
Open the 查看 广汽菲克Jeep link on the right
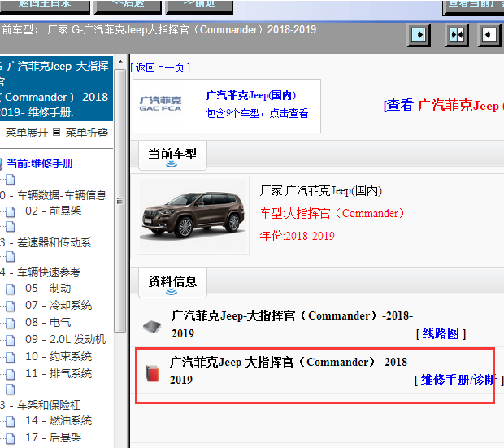tap(444, 105)
